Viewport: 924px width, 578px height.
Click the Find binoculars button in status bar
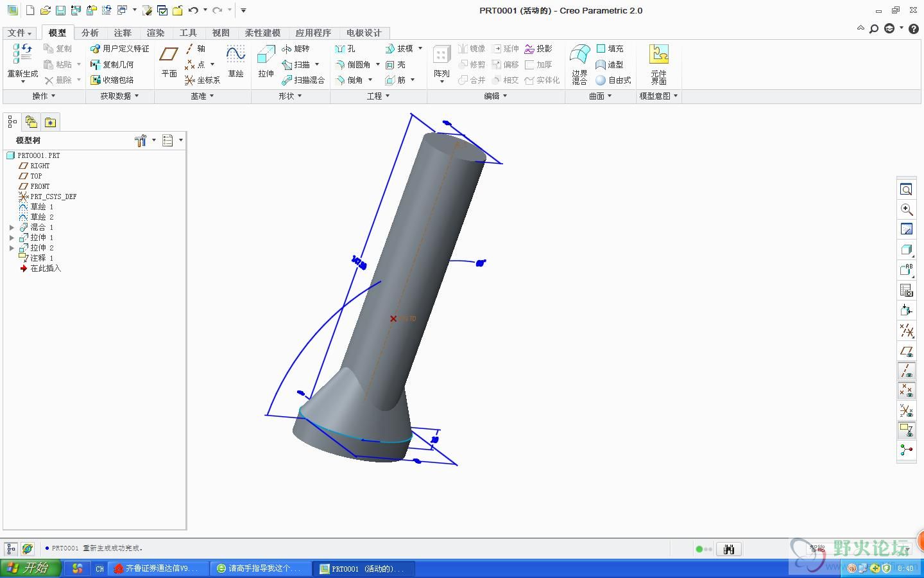tap(728, 549)
